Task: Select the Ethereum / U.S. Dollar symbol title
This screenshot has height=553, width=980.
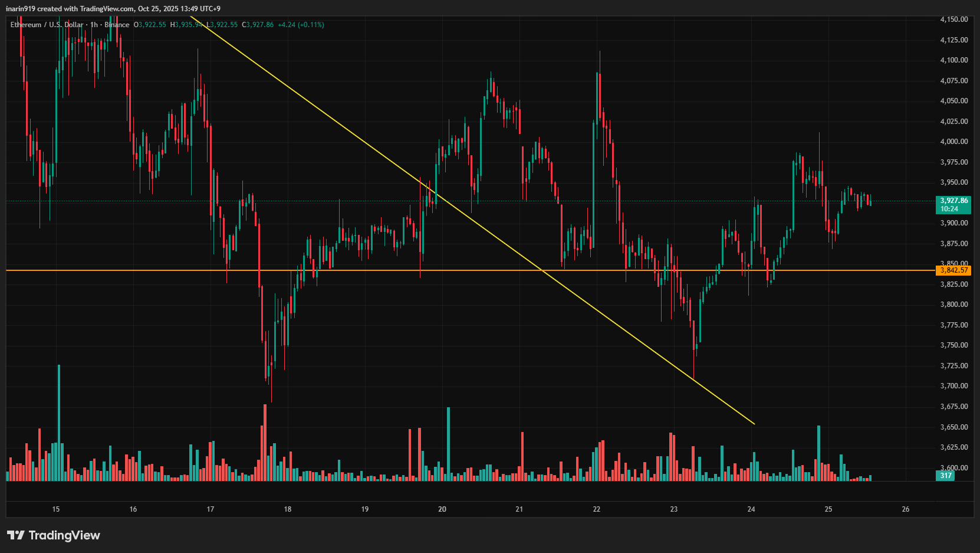Action: click(47, 25)
